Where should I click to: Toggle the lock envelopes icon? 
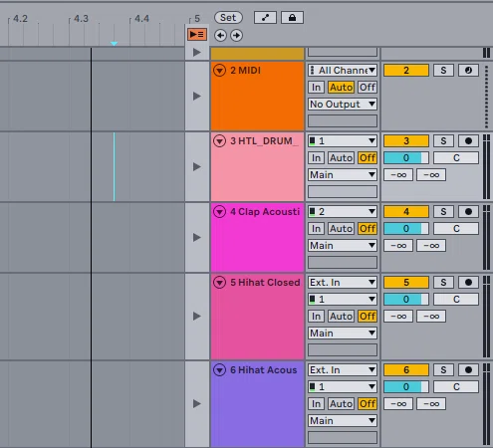[292, 18]
